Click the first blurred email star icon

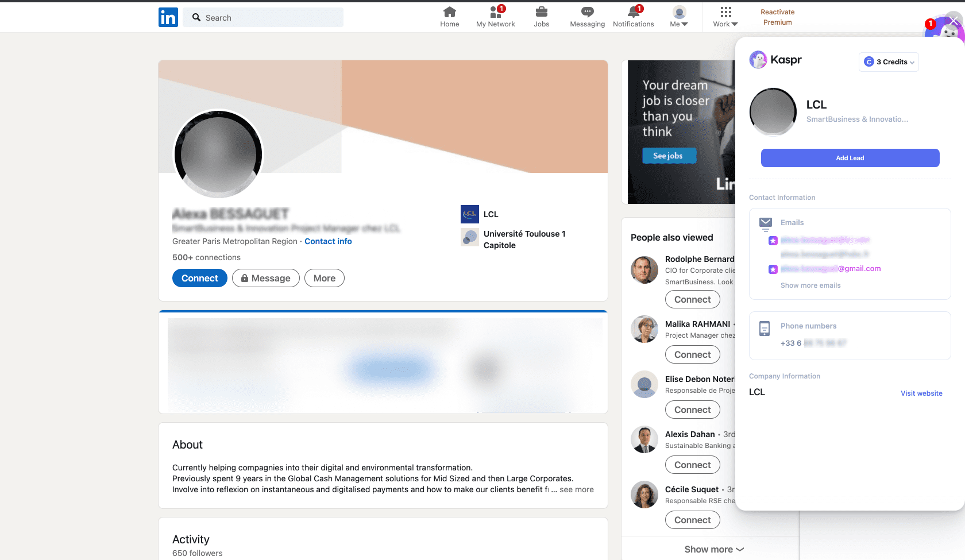point(773,241)
